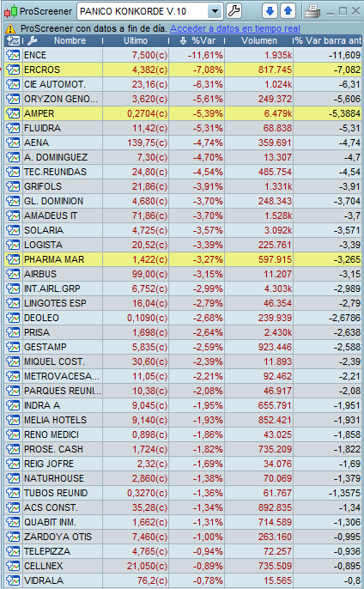Open chart icon for AIRBUS row
Viewport: 364px width, 589px height.
pyautogui.click(x=13, y=274)
